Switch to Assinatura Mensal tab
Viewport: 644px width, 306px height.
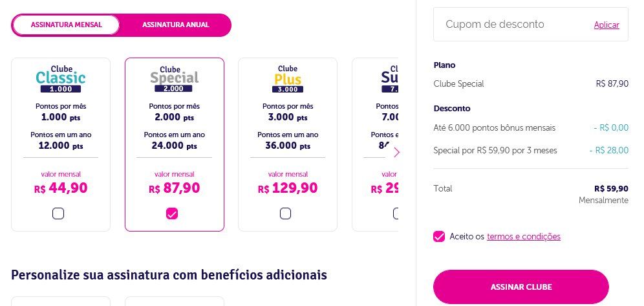tap(66, 25)
